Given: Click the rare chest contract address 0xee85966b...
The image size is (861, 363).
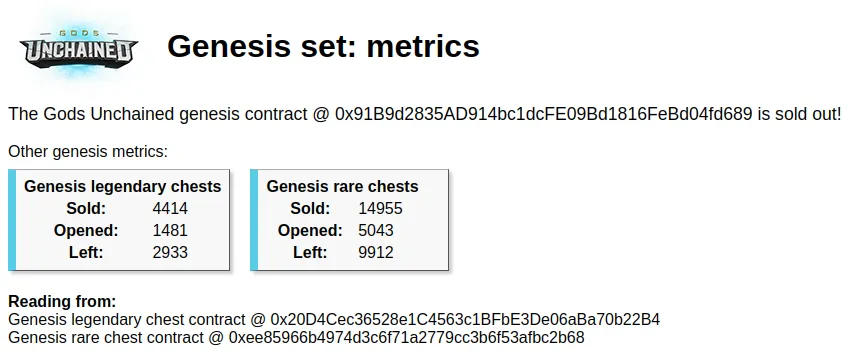Looking at the screenshot, I should pyautogui.click(x=406, y=337).
